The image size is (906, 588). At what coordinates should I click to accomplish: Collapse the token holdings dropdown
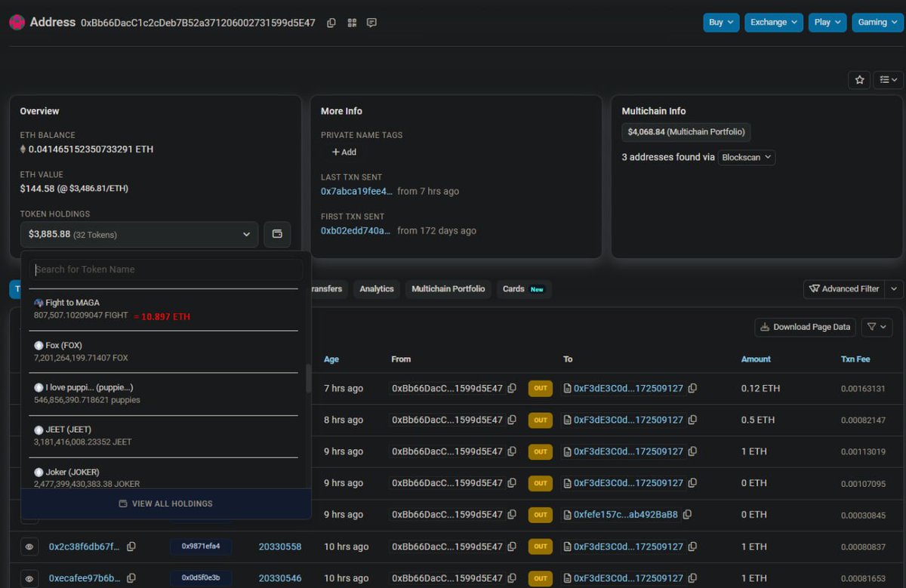coord(140,235)
